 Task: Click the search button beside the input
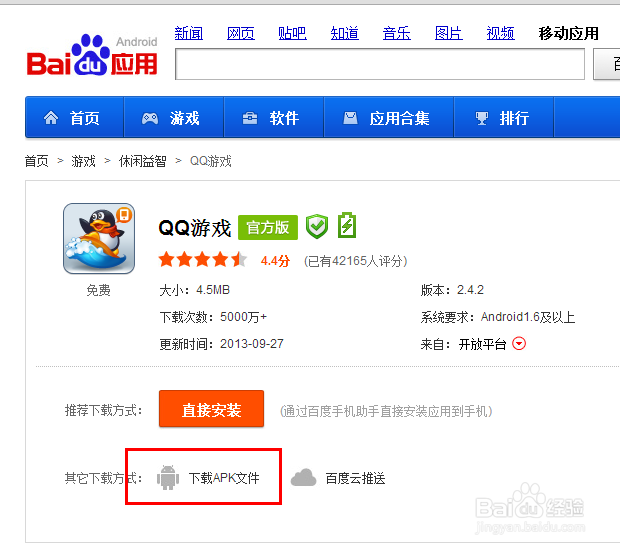pos(607,64)
